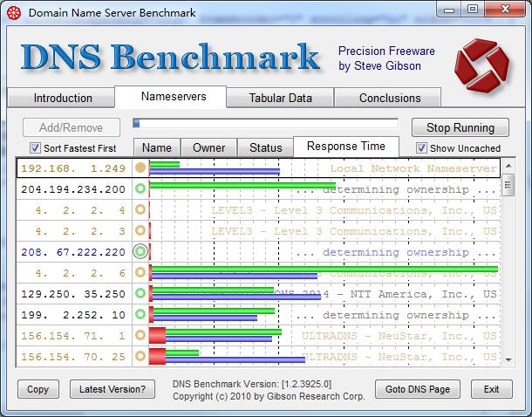
Task: Click the active status ring for 208.67.222.220
Action: [x=140, y=251]
